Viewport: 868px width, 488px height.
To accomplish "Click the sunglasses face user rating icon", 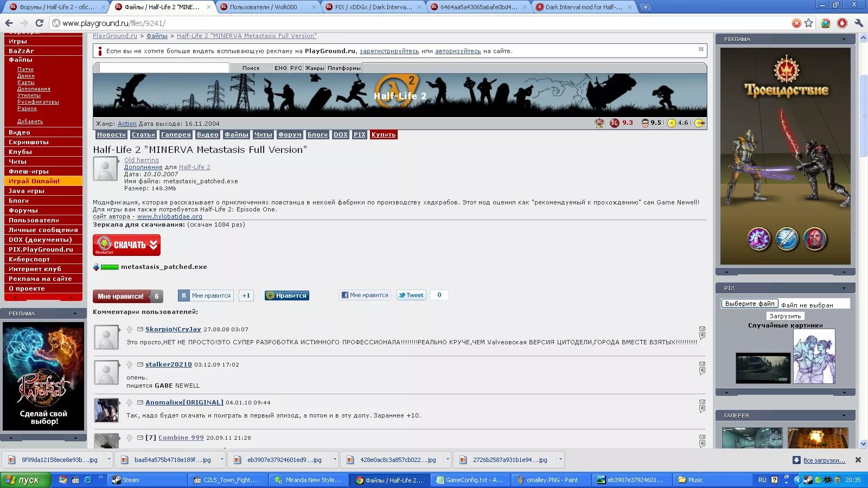I will click(645, 123).
